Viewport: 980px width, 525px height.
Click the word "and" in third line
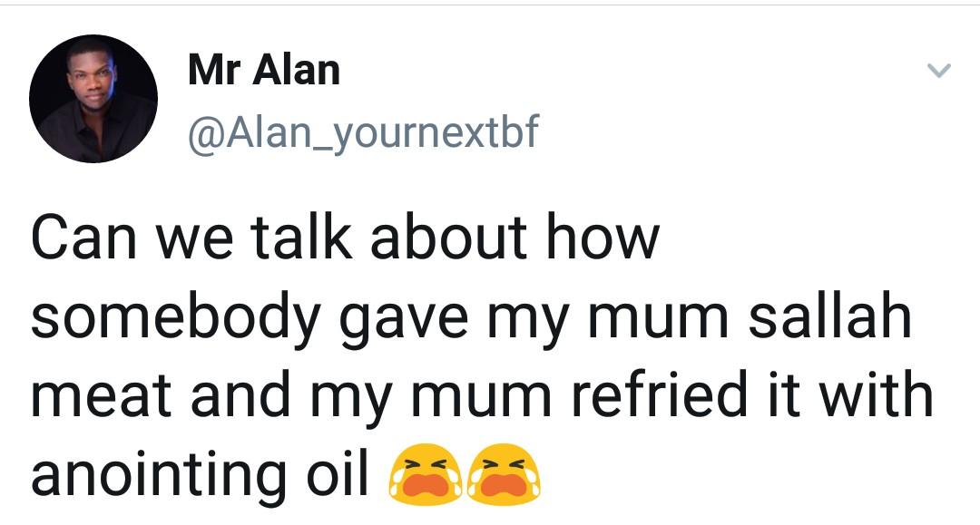240,394
